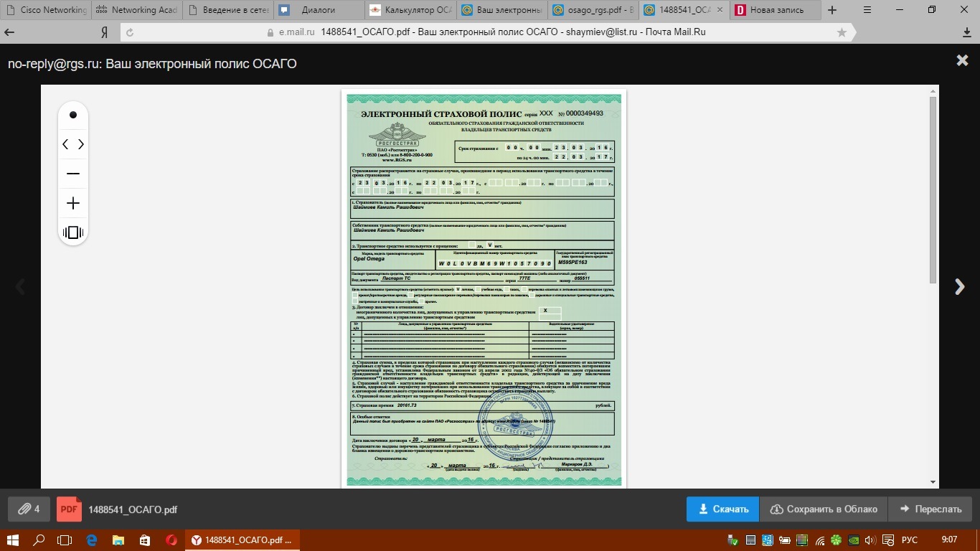Click the Yandex browser taskbar window button
Viewport: 980px width, 551px height.
[242, 540]
